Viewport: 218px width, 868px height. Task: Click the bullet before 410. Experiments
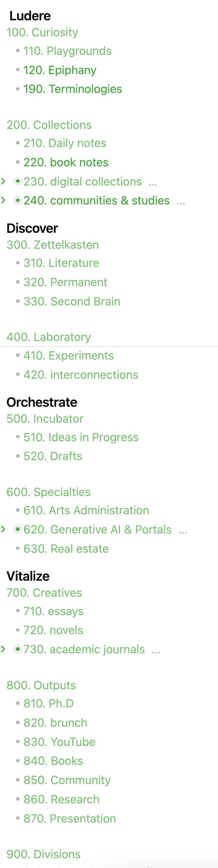point(18,356)
